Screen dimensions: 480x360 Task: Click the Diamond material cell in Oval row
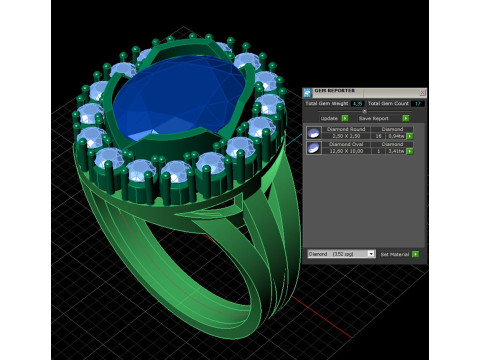click(x=392, y=144)
